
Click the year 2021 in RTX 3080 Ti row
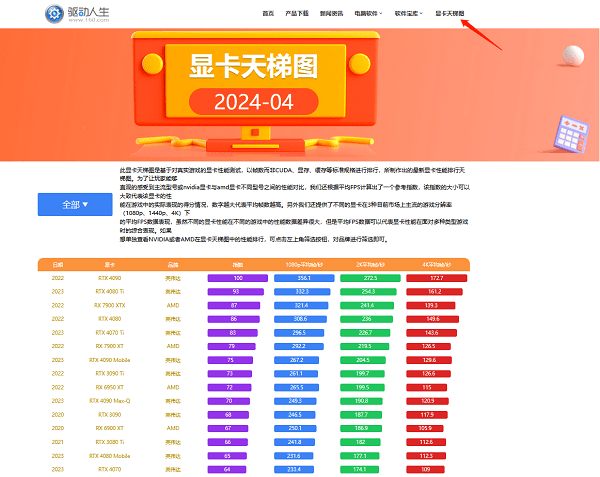(x=58, y=442)
